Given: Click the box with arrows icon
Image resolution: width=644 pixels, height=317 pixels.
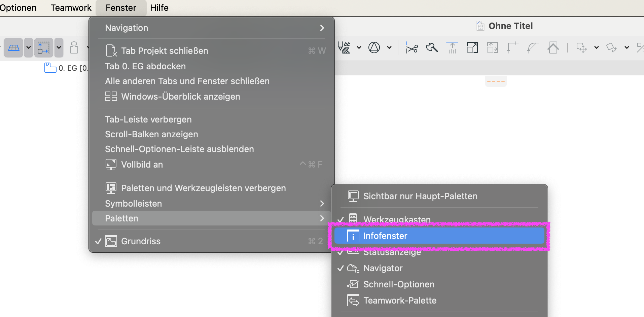Looking at the screenshot, I should coord(493,48).
